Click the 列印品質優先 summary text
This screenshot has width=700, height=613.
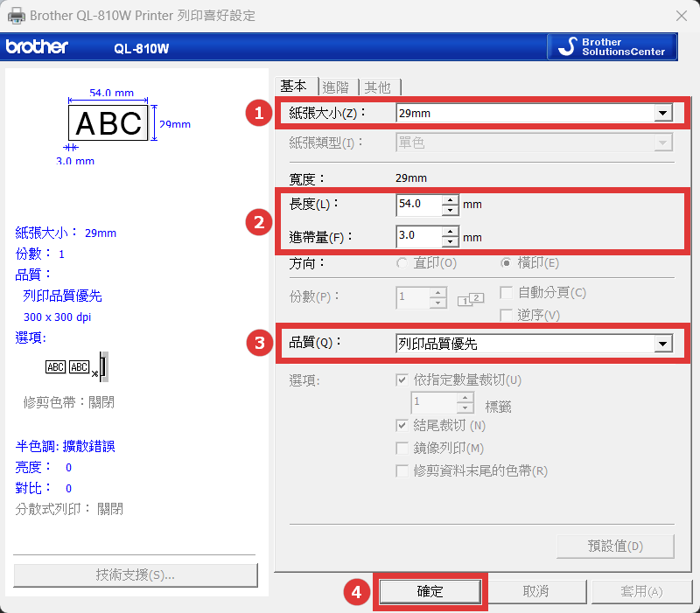pos(62,296)
